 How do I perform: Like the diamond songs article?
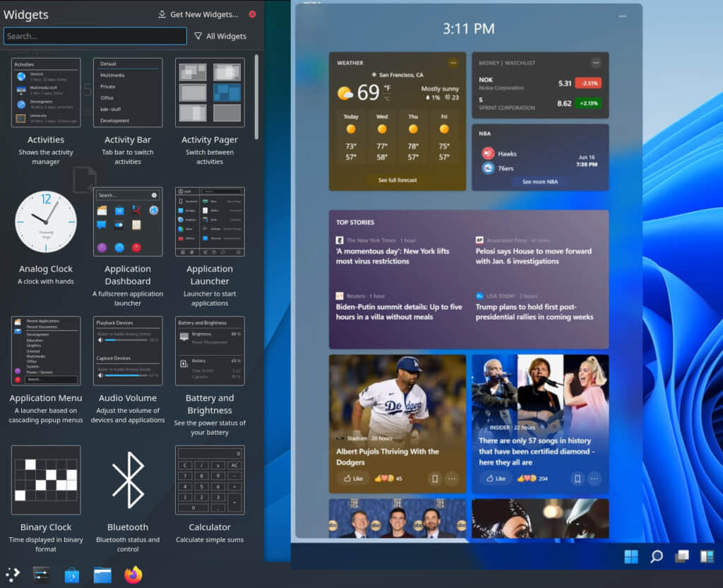click(496, 479)
